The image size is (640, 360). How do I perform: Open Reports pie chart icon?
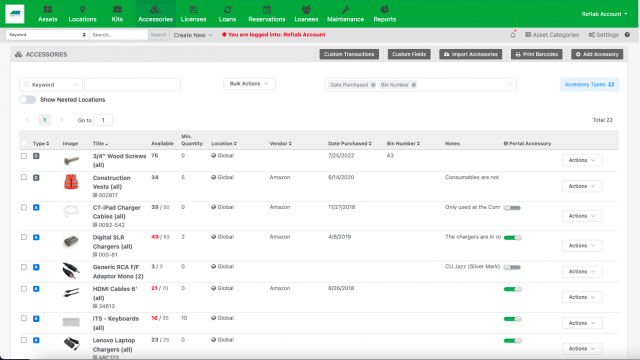click(x=384, y=9)
